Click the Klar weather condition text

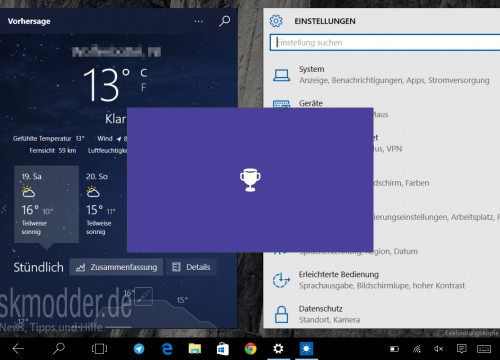[115, 119]
